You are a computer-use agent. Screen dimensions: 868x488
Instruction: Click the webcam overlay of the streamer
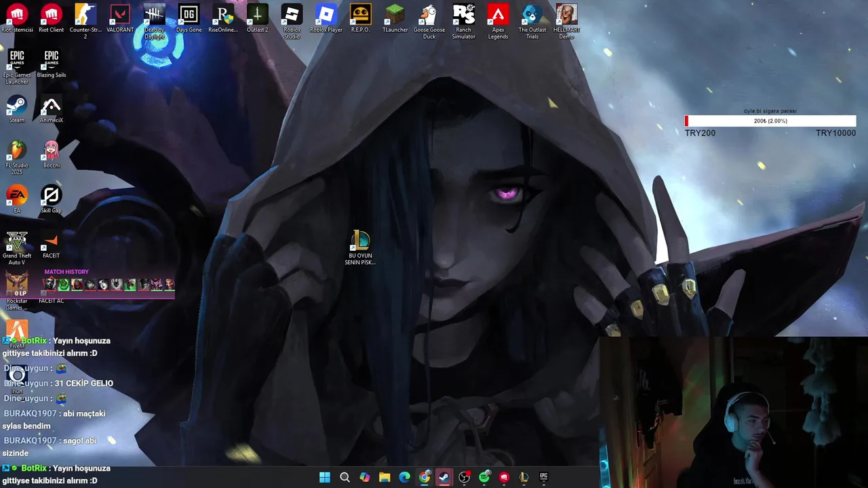click(734, 412)
